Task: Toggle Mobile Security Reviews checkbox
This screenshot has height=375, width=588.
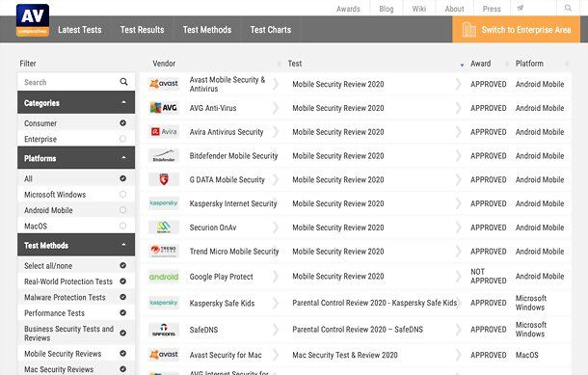Action: click(122, 353)
